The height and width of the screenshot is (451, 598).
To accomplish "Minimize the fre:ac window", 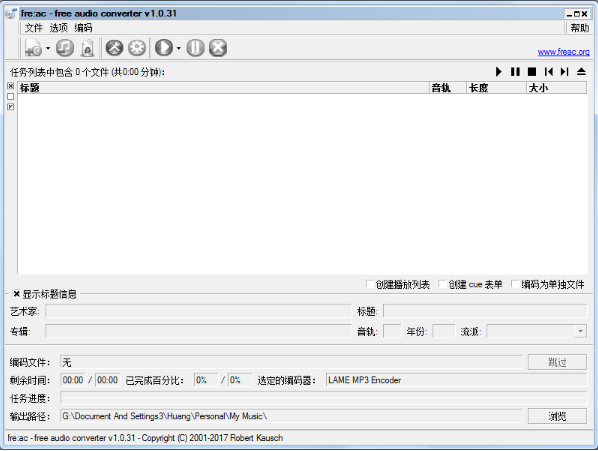I will point(569,14).
